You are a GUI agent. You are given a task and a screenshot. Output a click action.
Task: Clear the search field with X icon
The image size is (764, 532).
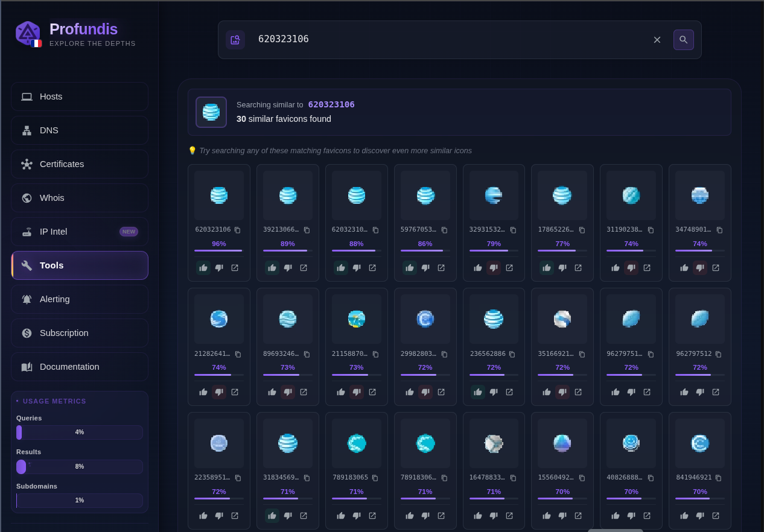pyautogui.click(x=657, y=40)
